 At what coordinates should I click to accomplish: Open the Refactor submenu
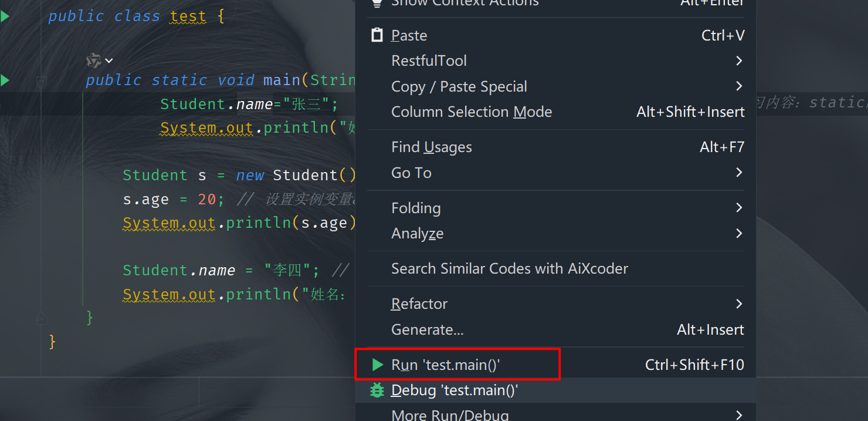click(419, 304)
